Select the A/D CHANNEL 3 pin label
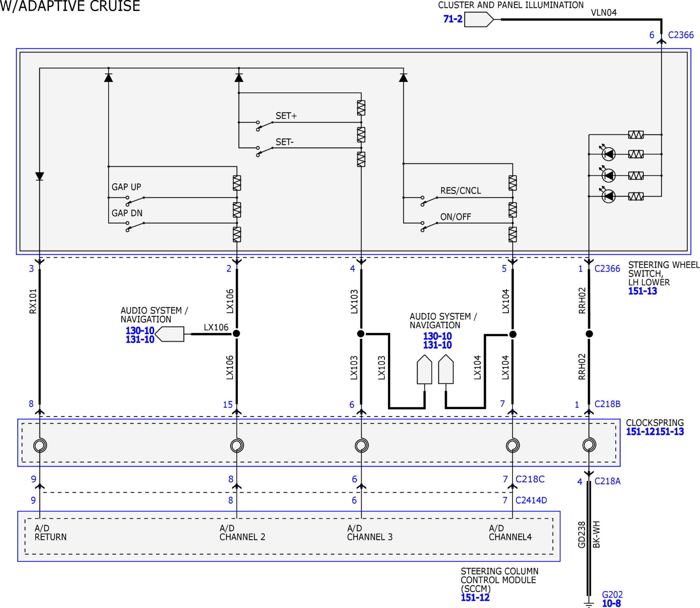The width and height of the screenshot is (700, 608). tap(370, 533)
